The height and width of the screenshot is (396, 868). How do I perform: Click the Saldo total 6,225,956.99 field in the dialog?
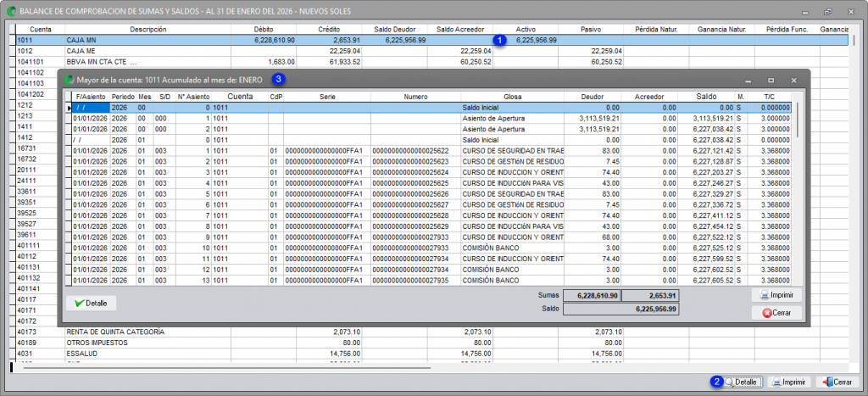coord(621,309)
